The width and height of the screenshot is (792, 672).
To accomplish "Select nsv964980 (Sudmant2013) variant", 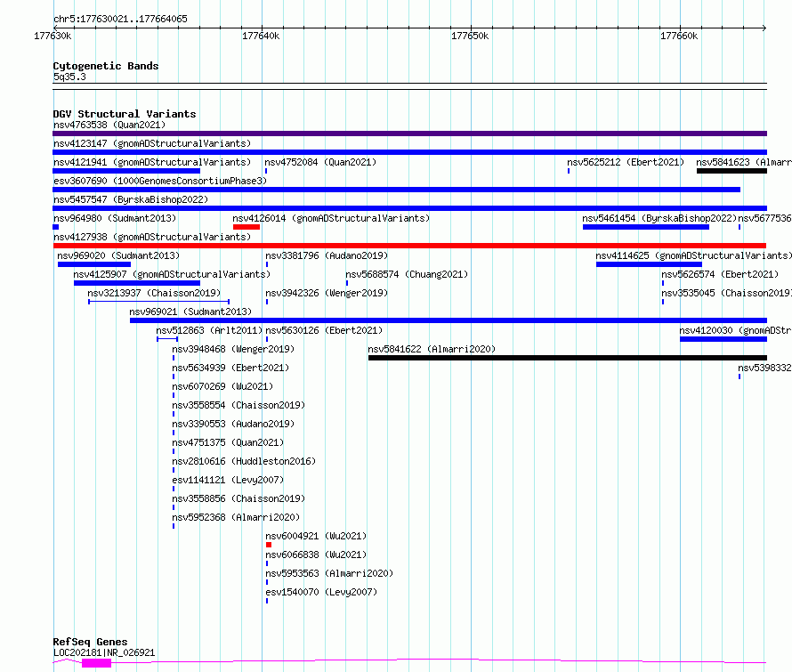I will [x=115, y=218].
